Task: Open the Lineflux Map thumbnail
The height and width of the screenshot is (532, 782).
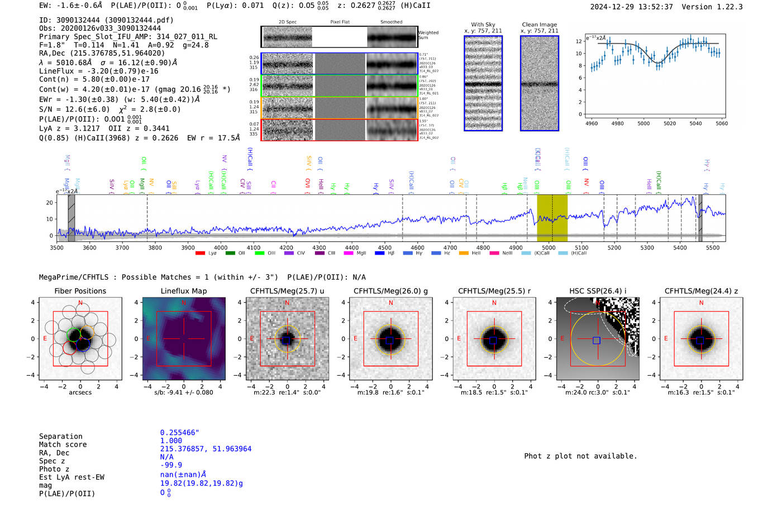Action: tap(184, 339)
